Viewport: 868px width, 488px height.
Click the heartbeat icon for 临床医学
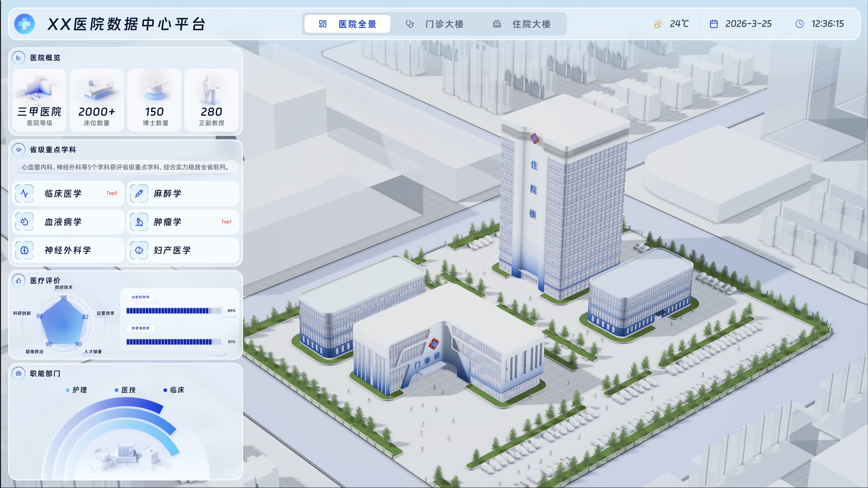[25, 193]
